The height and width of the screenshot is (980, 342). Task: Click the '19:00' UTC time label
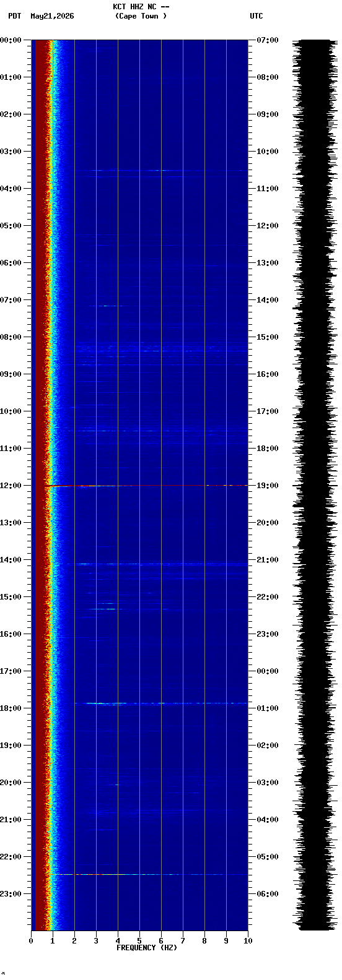268,486
